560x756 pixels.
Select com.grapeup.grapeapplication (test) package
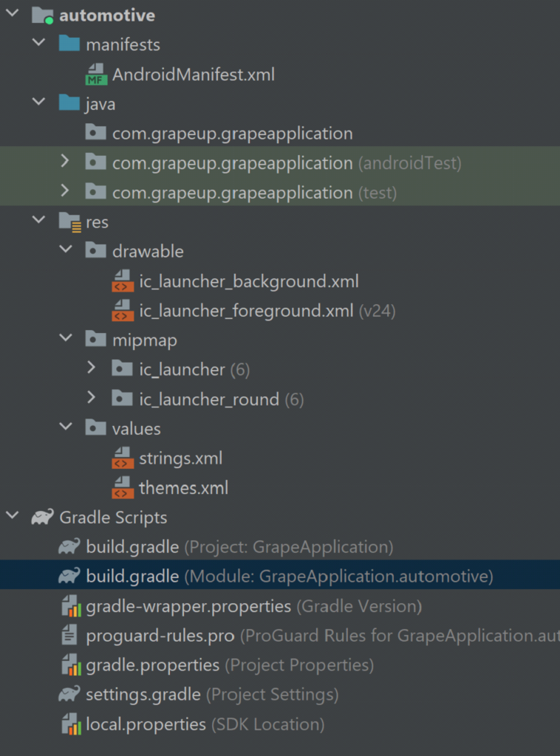(255, 193)
